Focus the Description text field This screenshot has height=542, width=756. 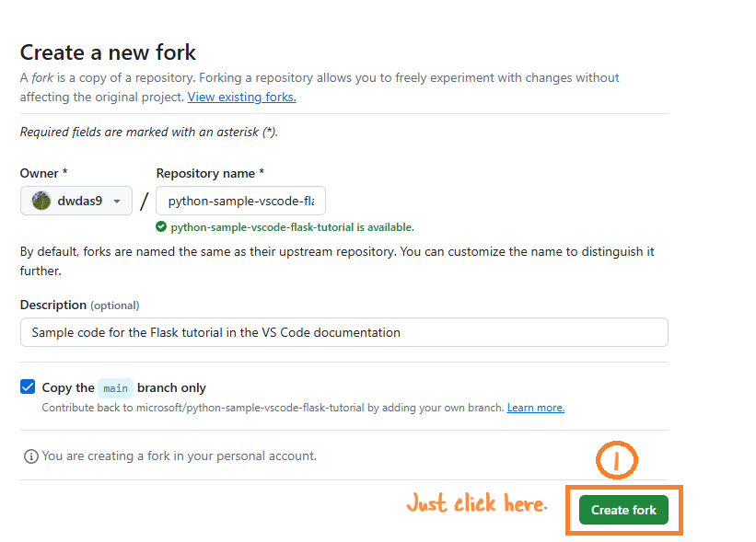[x=344, y=332]
